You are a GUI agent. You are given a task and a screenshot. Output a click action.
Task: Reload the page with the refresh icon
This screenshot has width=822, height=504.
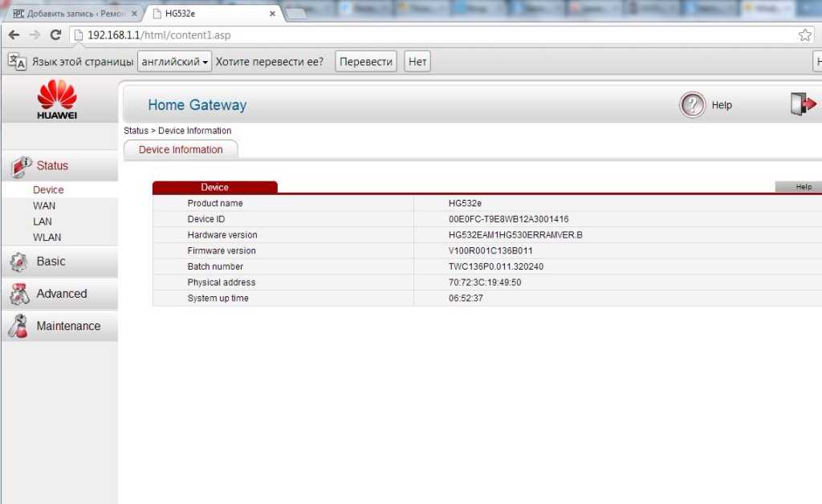point(55,35)
